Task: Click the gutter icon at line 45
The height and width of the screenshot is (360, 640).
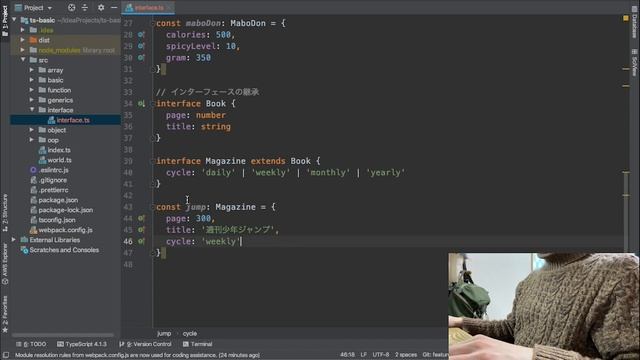Action: [141, 230]
